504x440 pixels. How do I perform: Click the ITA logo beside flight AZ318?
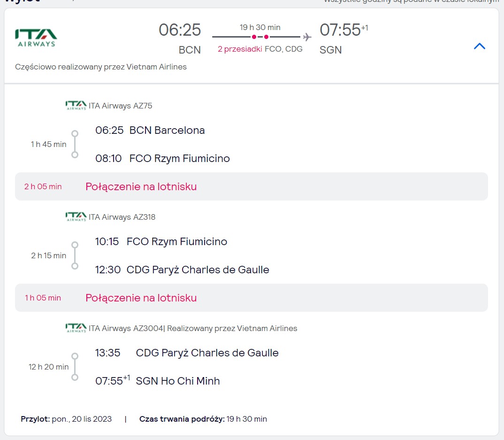(x=76, y=217)
